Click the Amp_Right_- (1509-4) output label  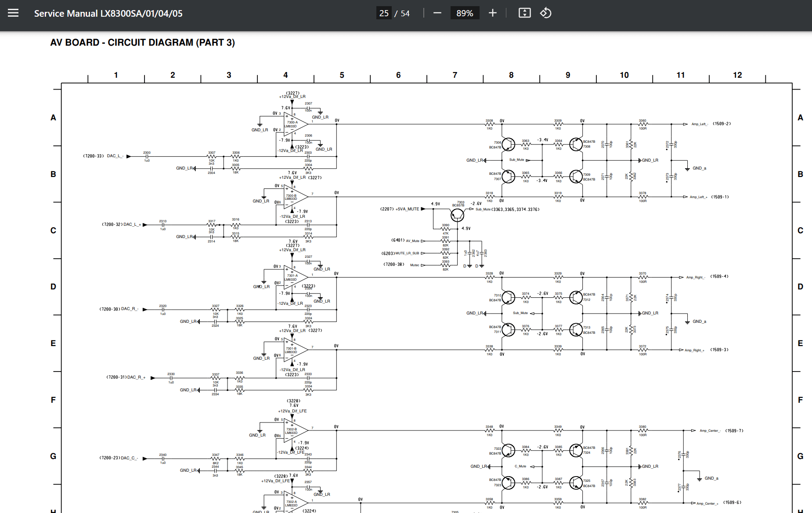707,277
